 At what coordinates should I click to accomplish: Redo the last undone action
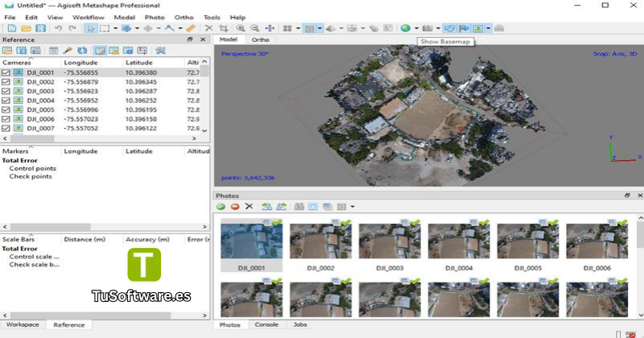tap(72, 28)
